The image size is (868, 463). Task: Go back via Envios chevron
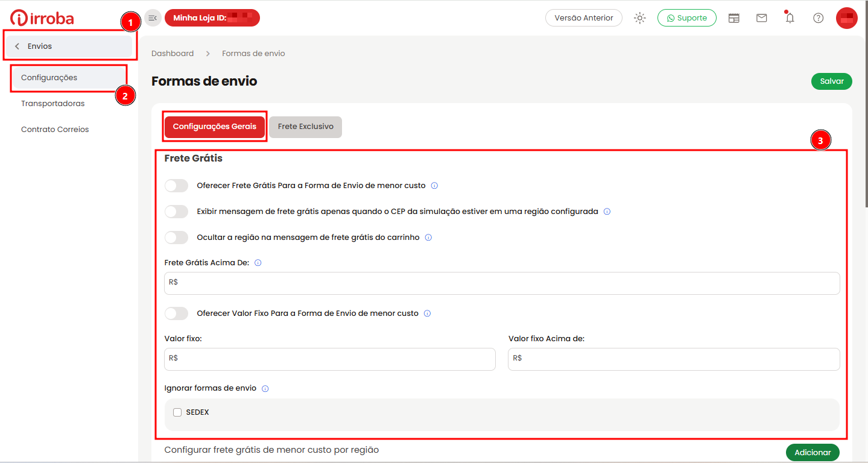click(x=17, y=46)
